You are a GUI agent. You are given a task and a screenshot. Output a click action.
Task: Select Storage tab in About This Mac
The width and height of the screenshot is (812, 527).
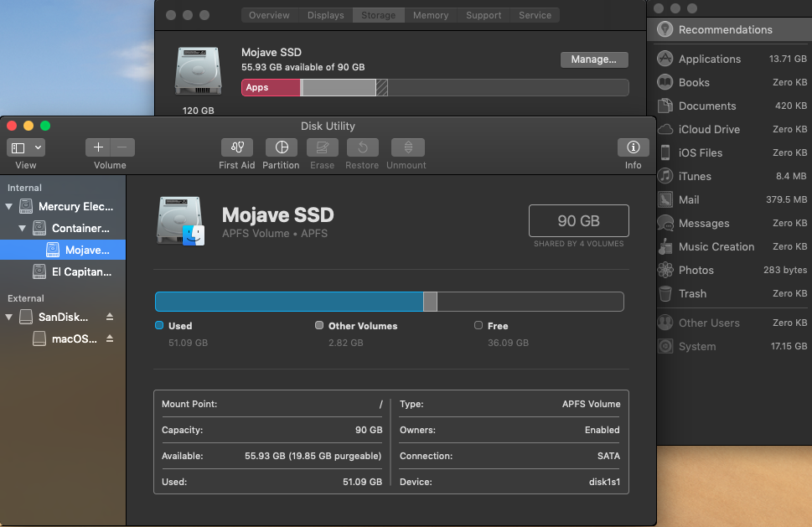379,15
